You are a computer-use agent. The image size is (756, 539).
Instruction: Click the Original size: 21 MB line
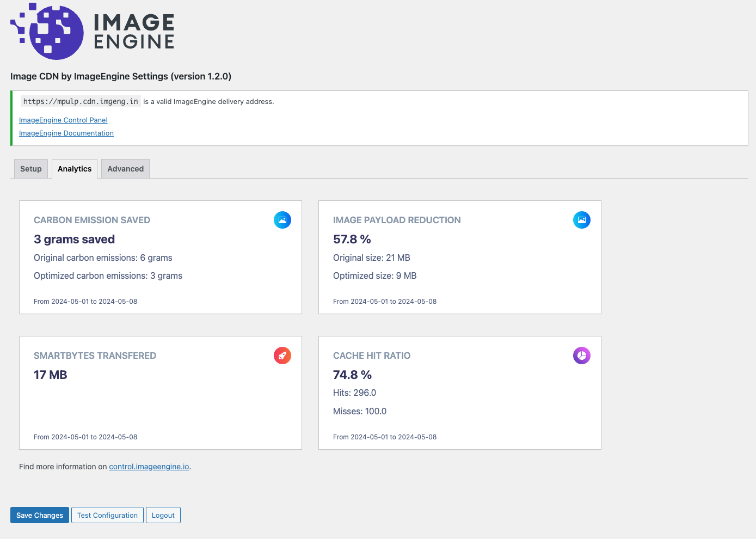(x=372, y=258)
